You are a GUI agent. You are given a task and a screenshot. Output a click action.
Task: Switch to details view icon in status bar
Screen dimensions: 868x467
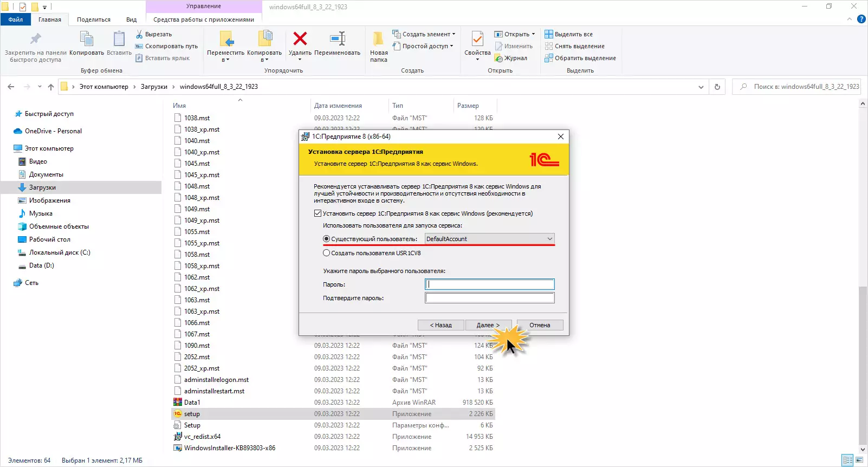pyautogui.click(x=848, y=460)
